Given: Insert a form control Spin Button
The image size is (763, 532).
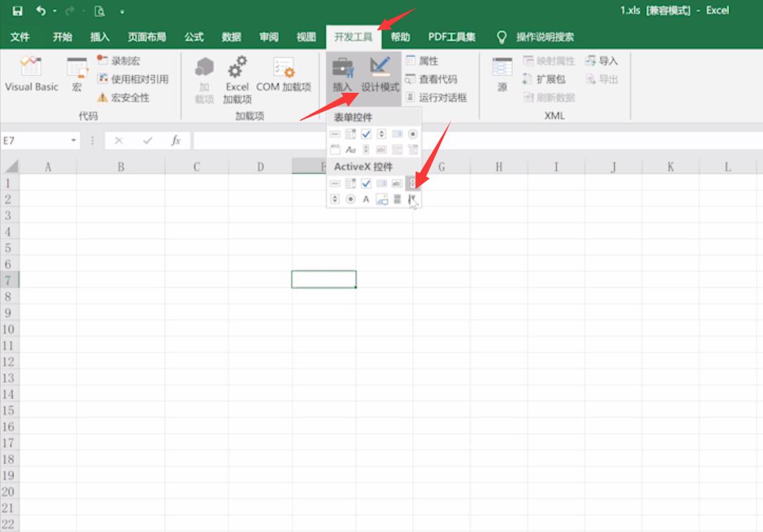Looking at the screenshot, I should pyautogui.click(x=381, y=134).
